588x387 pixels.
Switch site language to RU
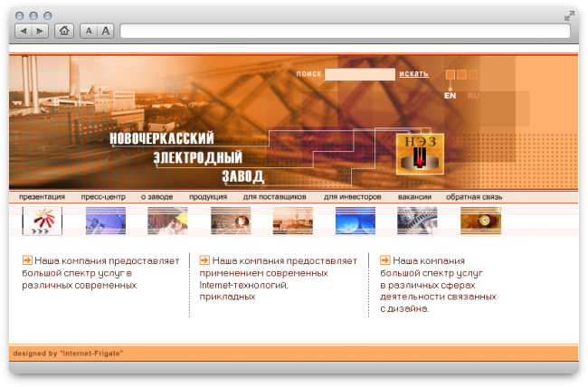pyautogui.click(x=474, y=95)
